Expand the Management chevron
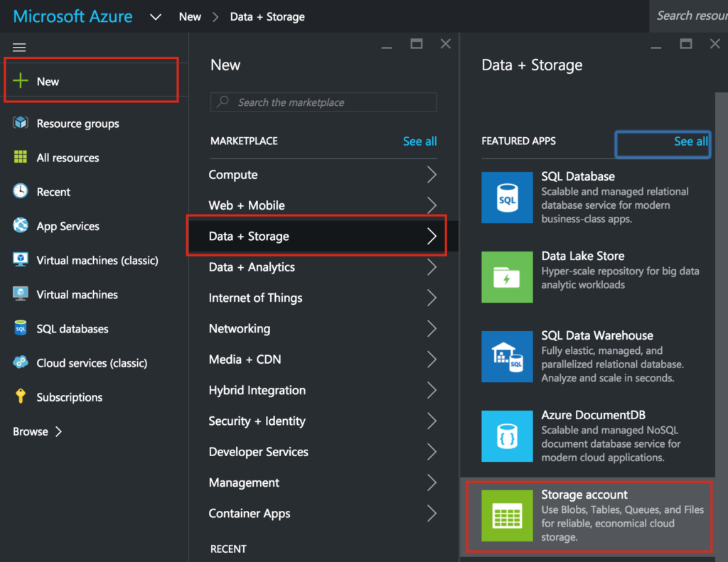This screenshot has width=728, height=562. point(432,482)
